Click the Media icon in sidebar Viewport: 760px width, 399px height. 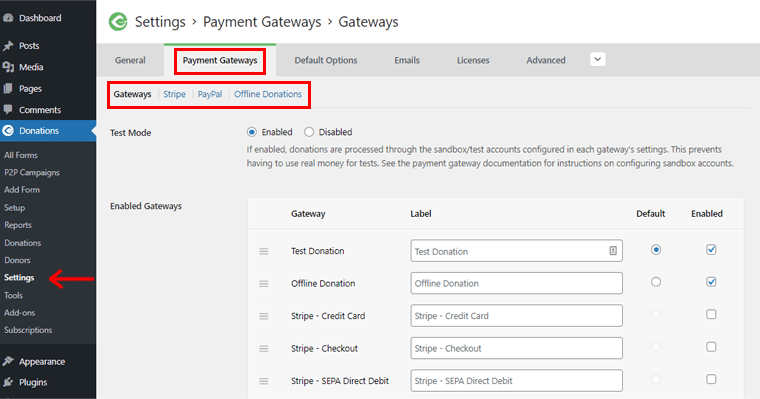pos(8,67)
